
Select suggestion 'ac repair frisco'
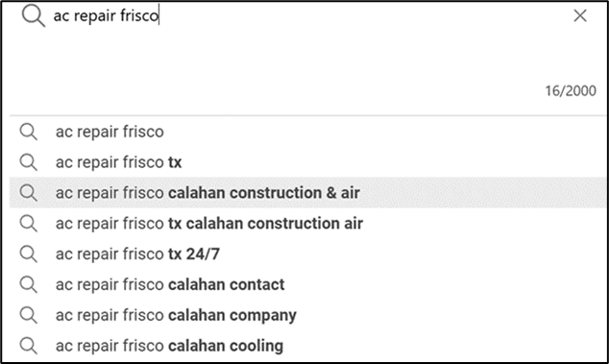click(x=308, y=132)
